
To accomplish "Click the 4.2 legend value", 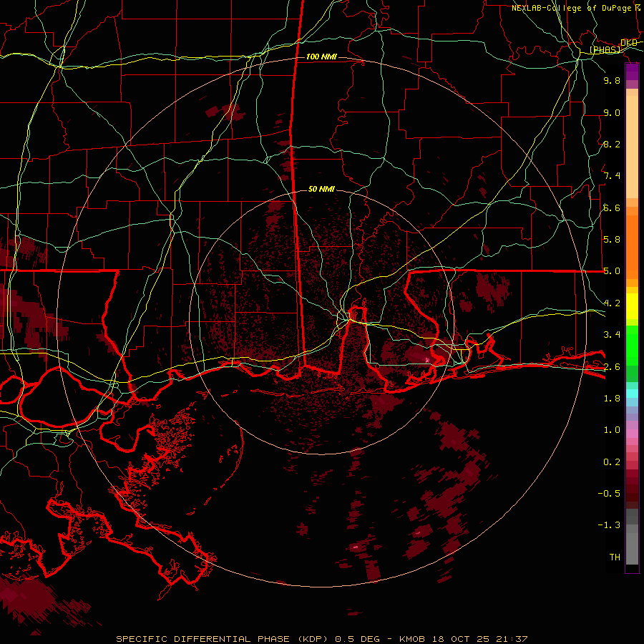I will (x=612, y=303).
